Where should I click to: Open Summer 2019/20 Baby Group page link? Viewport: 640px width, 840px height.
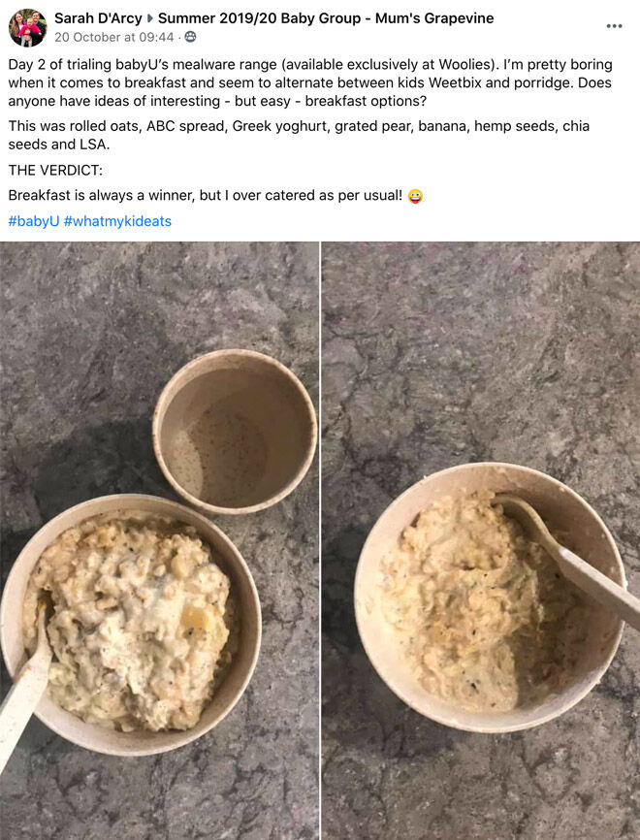pos(326,18)
